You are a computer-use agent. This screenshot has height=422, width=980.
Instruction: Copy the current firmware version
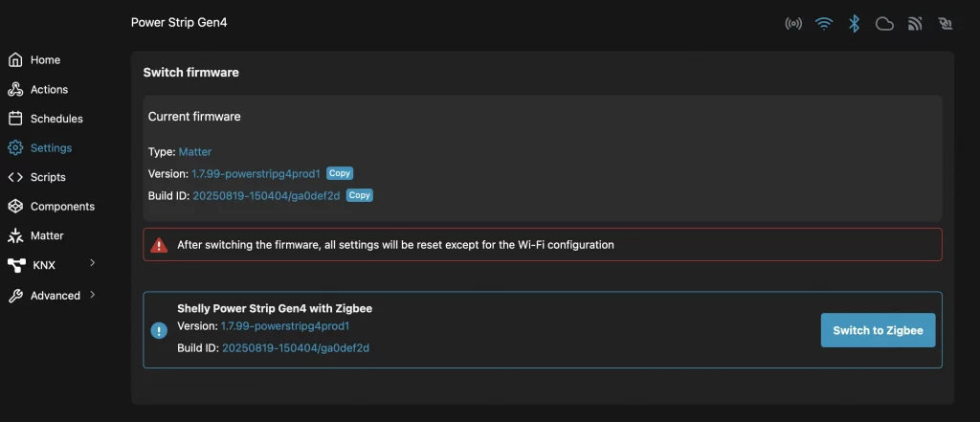pyautogui.click(x=340, y=173)
